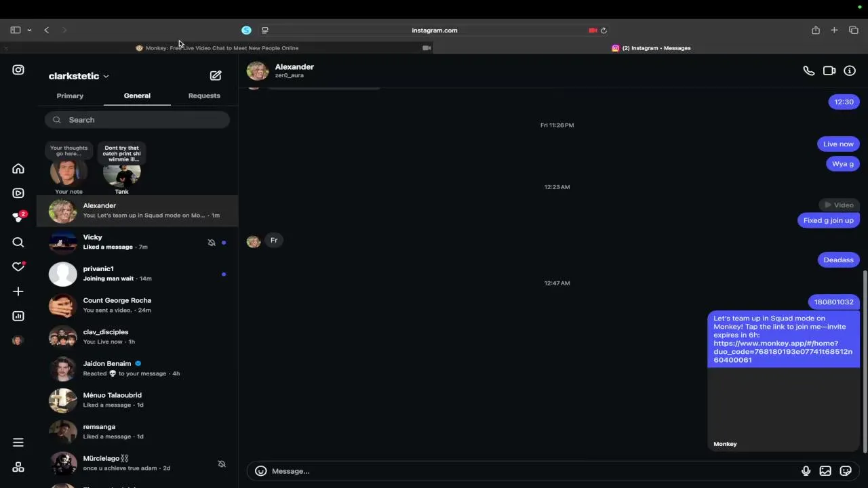Reload page with Safari refresh icon
Screen dimensions: 868x488
604,30
